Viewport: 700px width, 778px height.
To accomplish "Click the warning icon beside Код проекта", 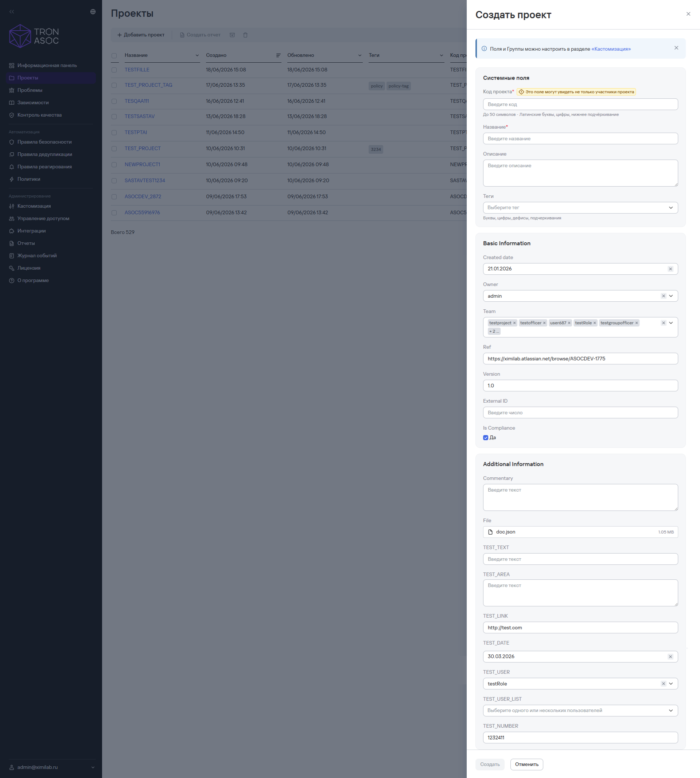I will tap(521, 92).
